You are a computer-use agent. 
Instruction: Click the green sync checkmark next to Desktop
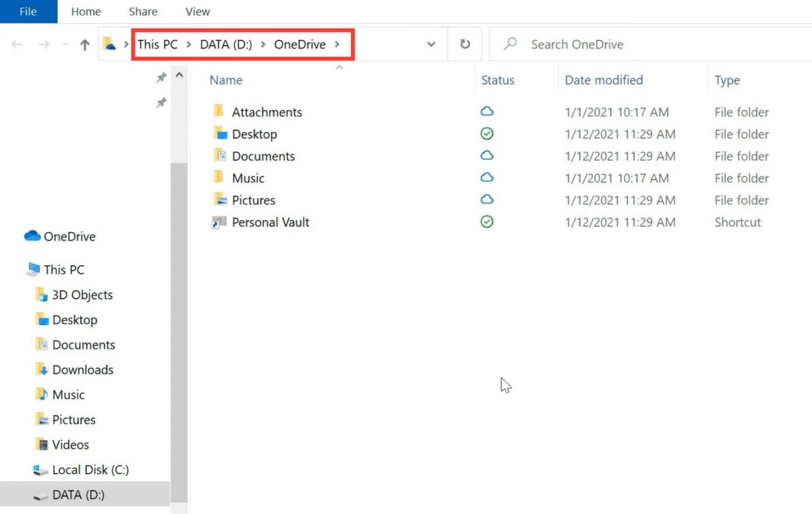(x=486, y=134)
